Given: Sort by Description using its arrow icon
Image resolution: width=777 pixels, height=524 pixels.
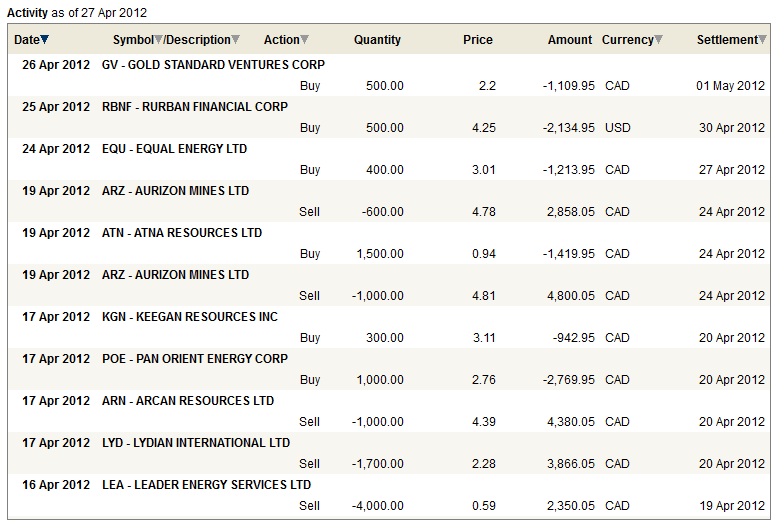Looking at the screenshot, I should [x=235, y=40].
